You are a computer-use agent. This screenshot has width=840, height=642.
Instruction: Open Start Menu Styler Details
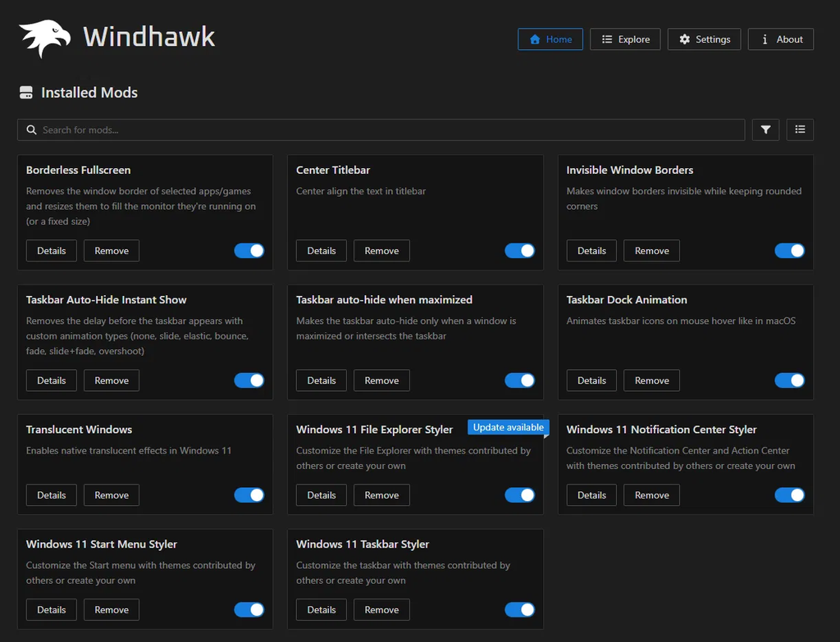(52, 609)
